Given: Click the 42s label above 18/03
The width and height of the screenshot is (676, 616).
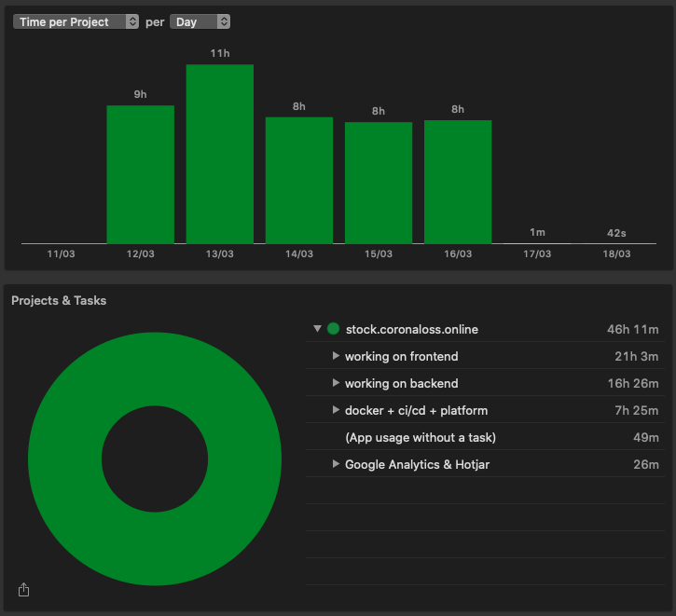Looking at the screenshot, I should click(616, 233).
